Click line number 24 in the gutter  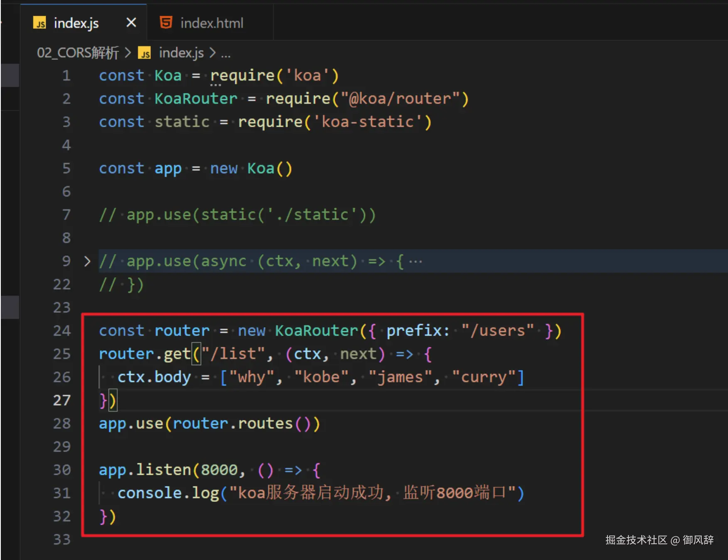[62, 331]
